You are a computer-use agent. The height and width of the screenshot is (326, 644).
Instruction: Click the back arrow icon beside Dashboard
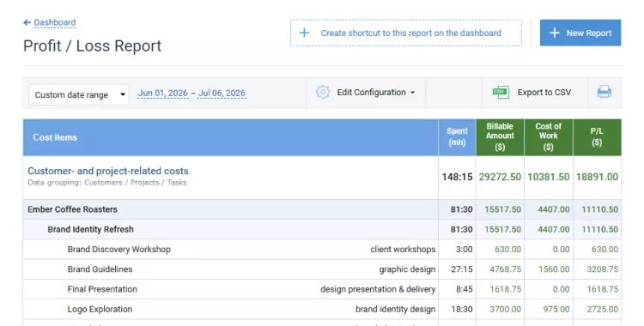27,22
